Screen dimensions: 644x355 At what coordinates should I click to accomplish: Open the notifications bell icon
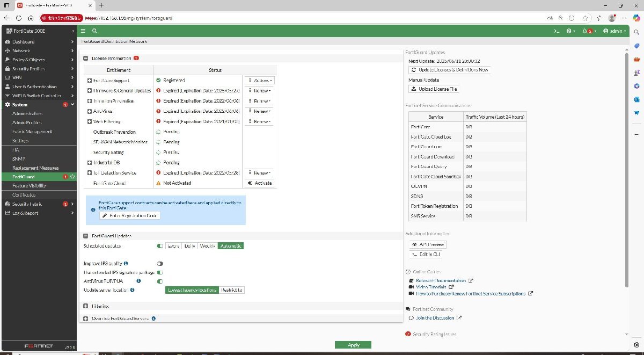click(589, 31)
